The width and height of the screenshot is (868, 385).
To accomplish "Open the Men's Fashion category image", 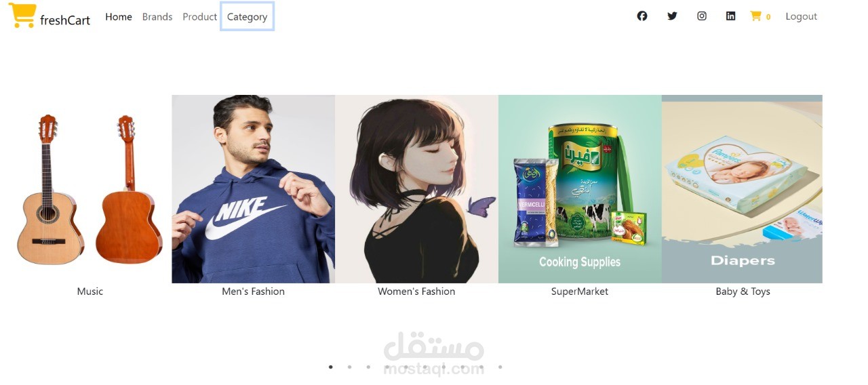I will 253,189.
